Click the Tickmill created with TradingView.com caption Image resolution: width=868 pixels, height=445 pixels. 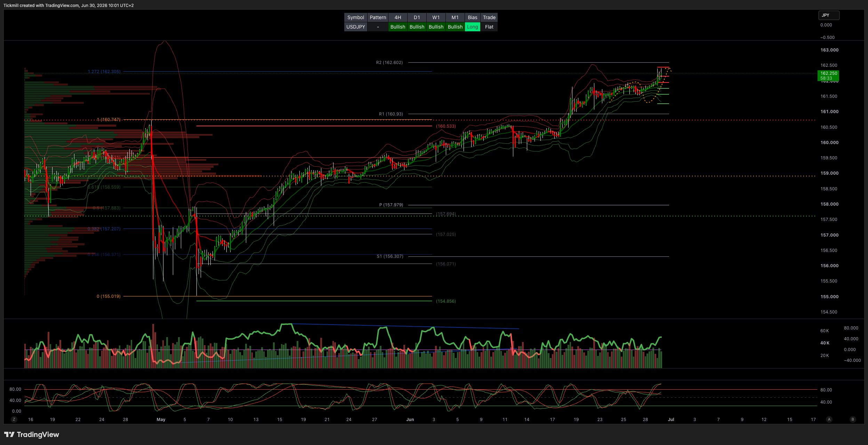click(69, 6)
